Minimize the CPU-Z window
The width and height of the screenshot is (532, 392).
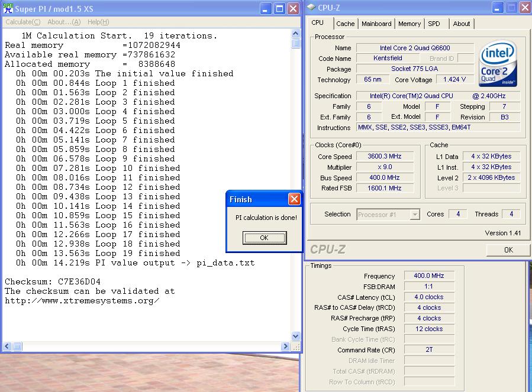(496, 8)
